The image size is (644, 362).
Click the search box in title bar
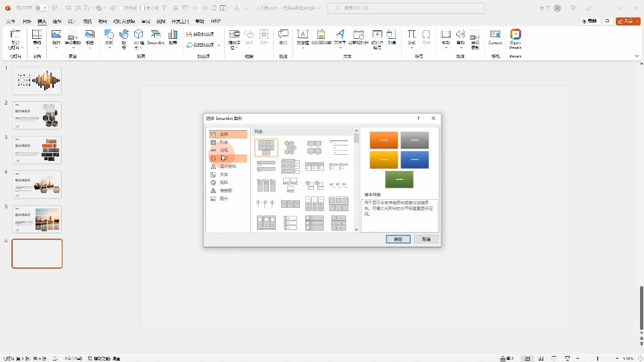tap(406, 8)
